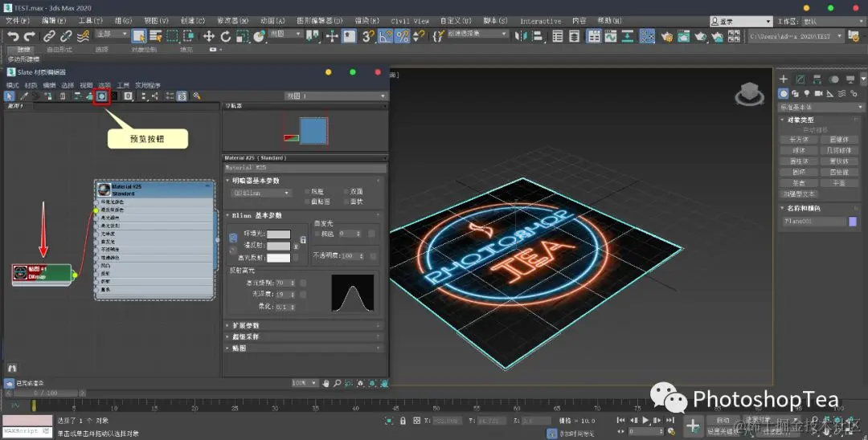Click the Pan hand tool in Slate
The width and height of the screenshot is (868, 440).
click(325, 382)
